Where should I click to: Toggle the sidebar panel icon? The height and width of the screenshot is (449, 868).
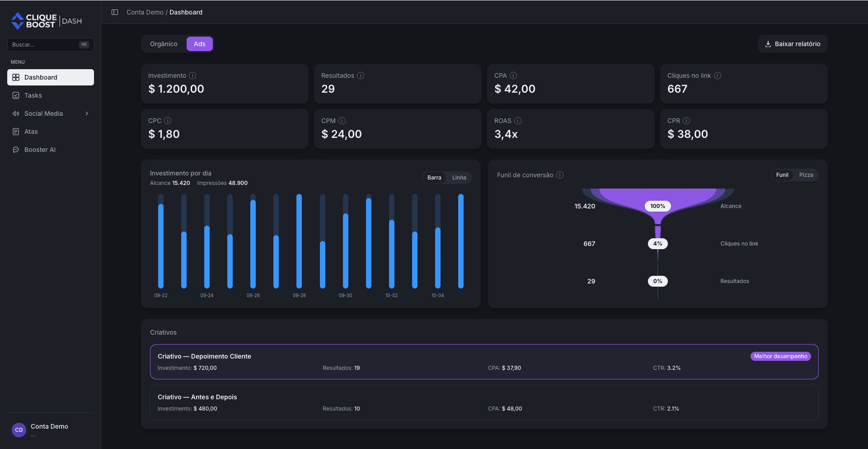point(115,12)
